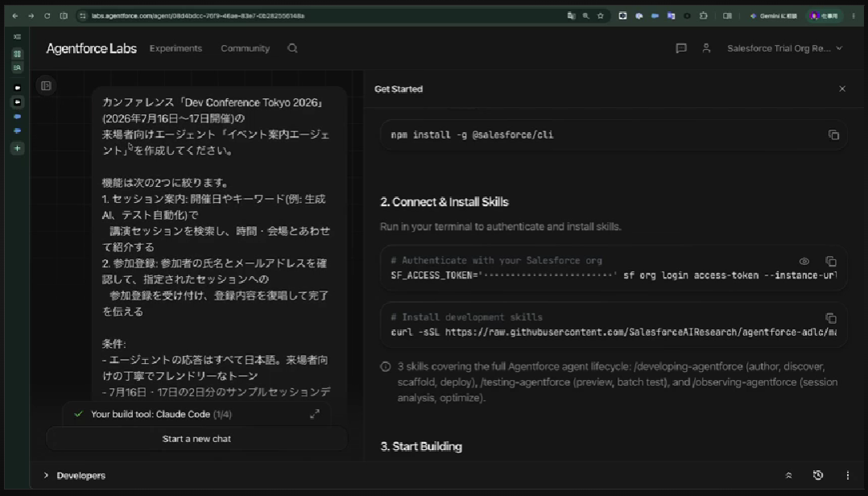Viewport: 868px width, 496px height.
Task: Go back with the browser back arrow
Action: (x=15, y=16)
